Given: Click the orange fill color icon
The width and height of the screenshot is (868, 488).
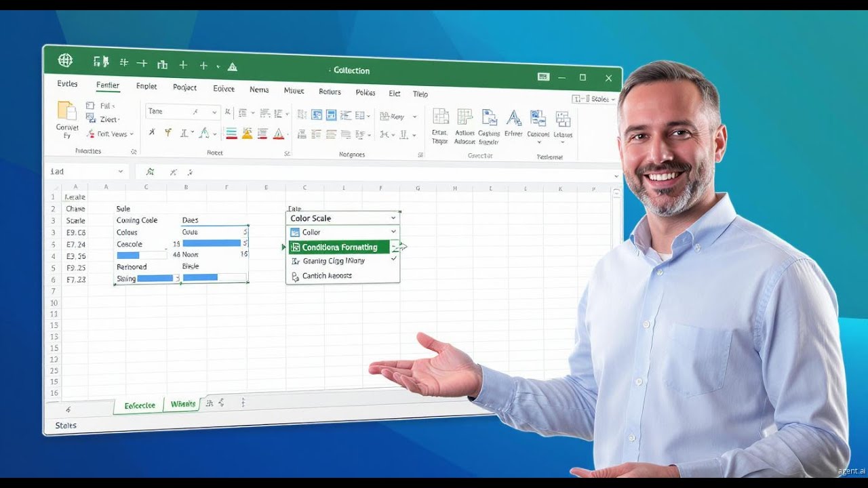Looking at the screenshot, I should (x=247, y=134).
